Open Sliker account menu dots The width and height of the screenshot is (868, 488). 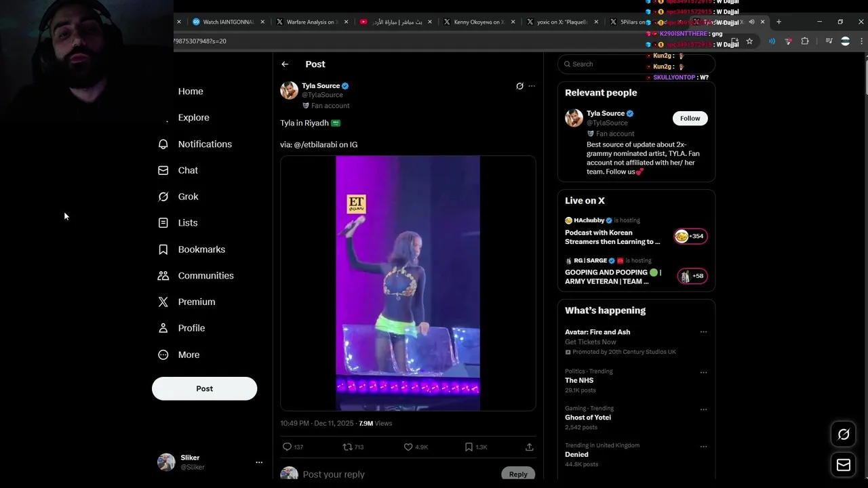pos(259,462)
